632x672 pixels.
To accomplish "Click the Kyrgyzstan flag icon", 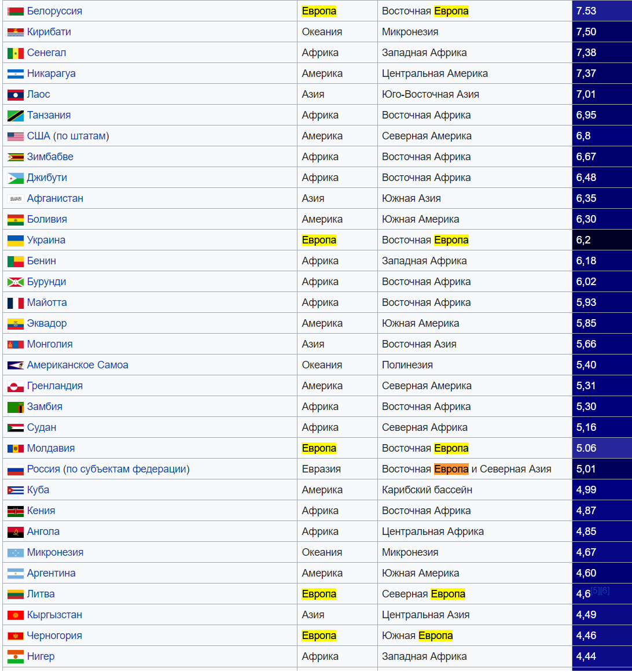I will pos(16,615).
